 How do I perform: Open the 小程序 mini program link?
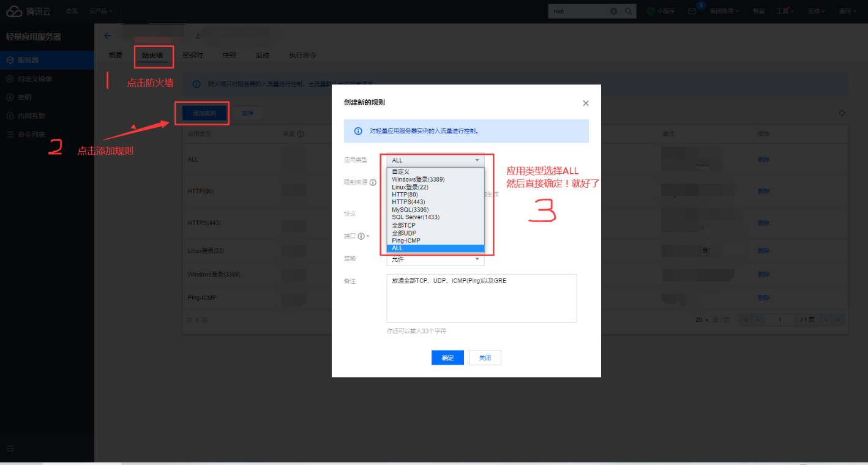661,11
